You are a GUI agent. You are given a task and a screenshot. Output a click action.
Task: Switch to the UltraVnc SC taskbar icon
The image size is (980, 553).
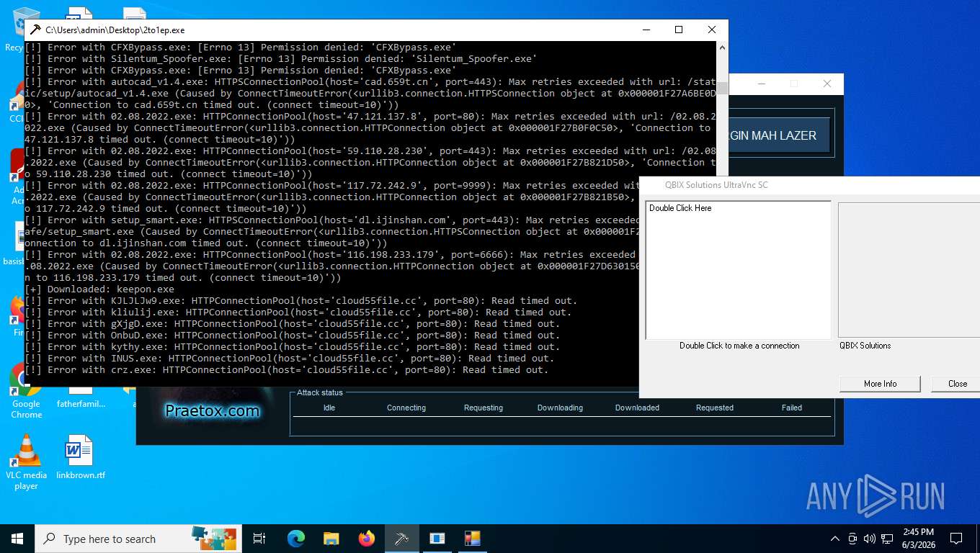(x=437, y=539)
